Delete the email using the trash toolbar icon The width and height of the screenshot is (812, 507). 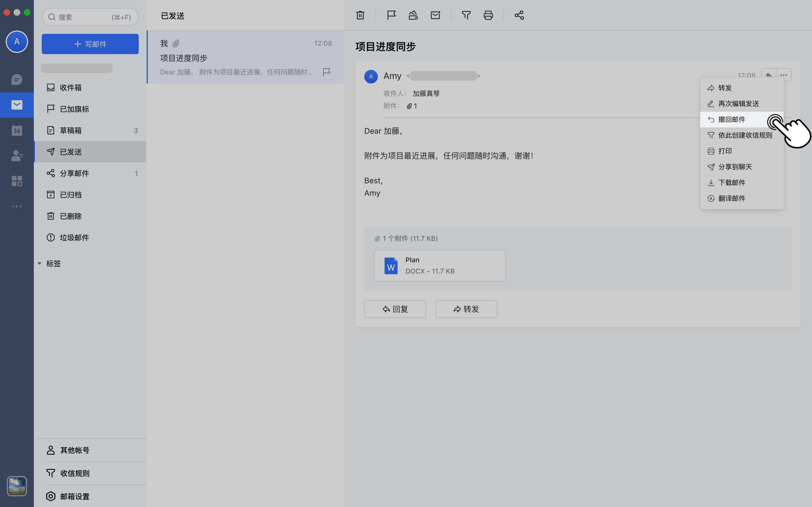360,15
